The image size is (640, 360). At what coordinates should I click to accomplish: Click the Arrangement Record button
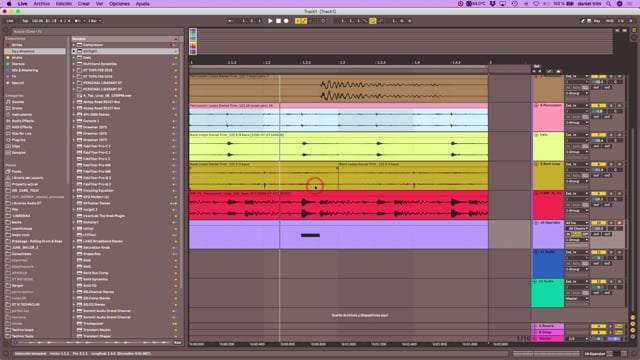tap(286, 21)
